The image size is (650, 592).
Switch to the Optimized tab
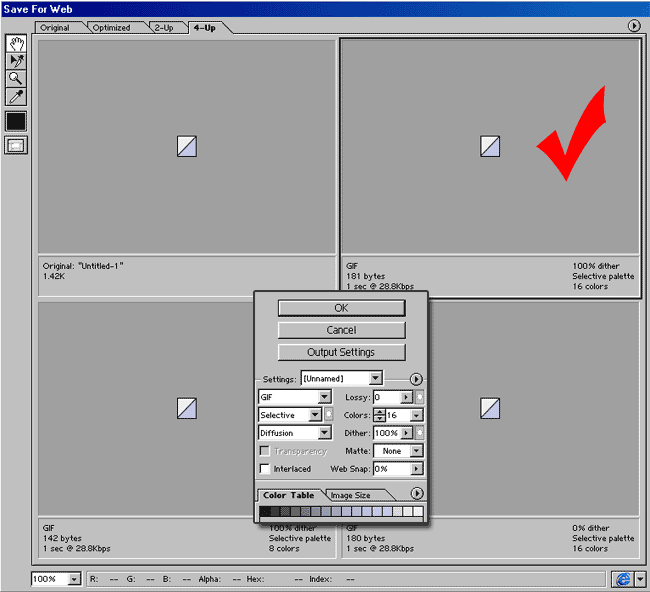click(111, 28)
